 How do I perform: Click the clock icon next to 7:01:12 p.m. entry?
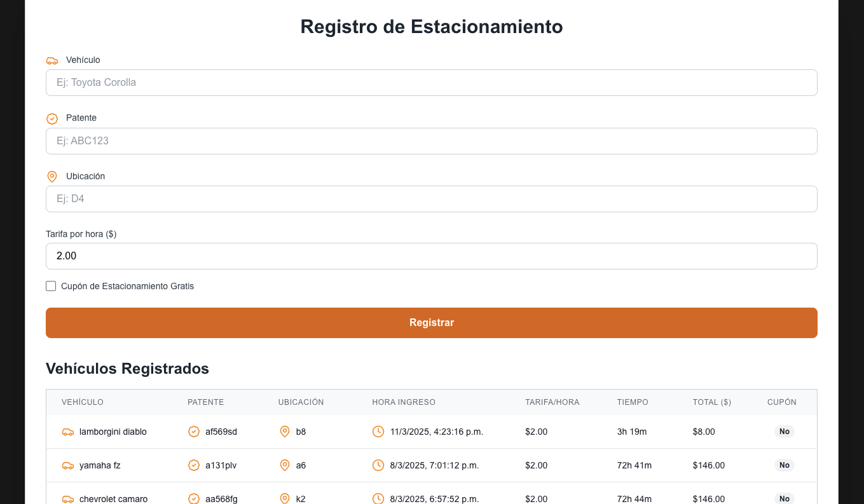click(378, 466)
